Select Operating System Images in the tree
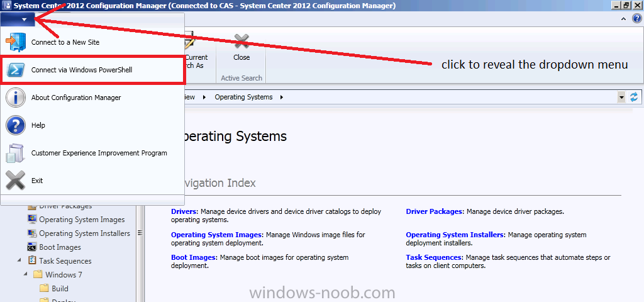This screenshot has height=302, width=644. click(x=82, y=220)
